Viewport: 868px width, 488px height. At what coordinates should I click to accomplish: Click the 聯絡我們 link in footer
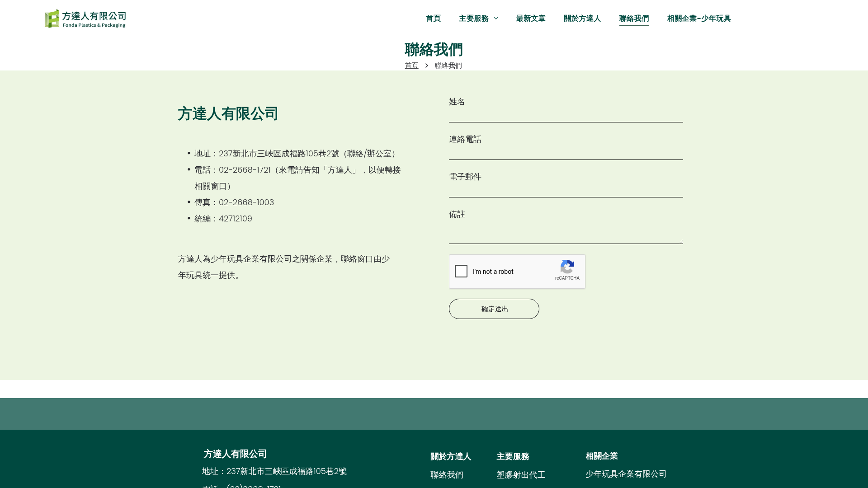447,475
